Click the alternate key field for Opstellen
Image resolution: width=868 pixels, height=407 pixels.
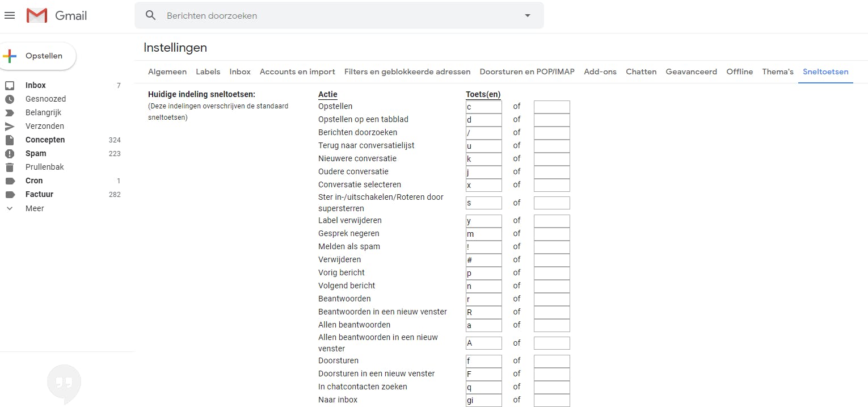point(551,107)
